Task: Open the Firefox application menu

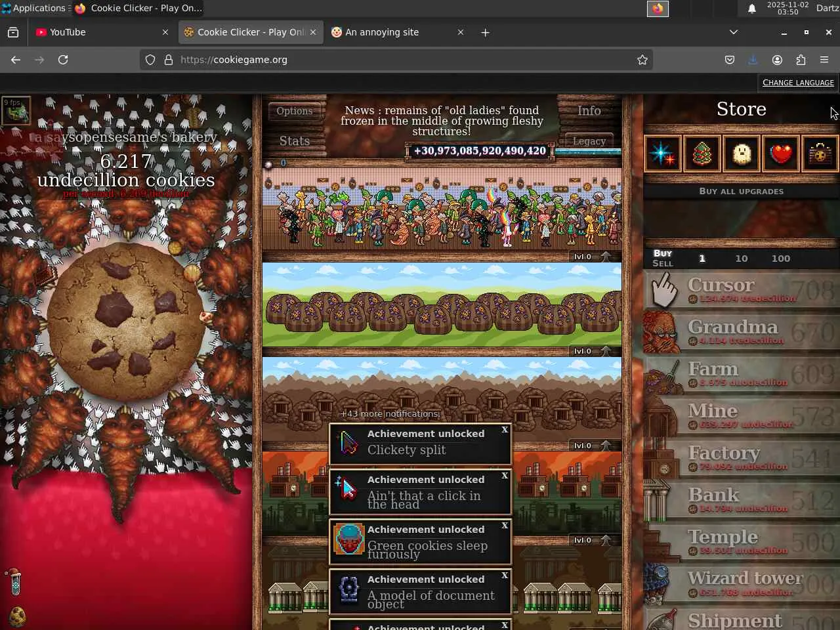Action: [824, 60]
